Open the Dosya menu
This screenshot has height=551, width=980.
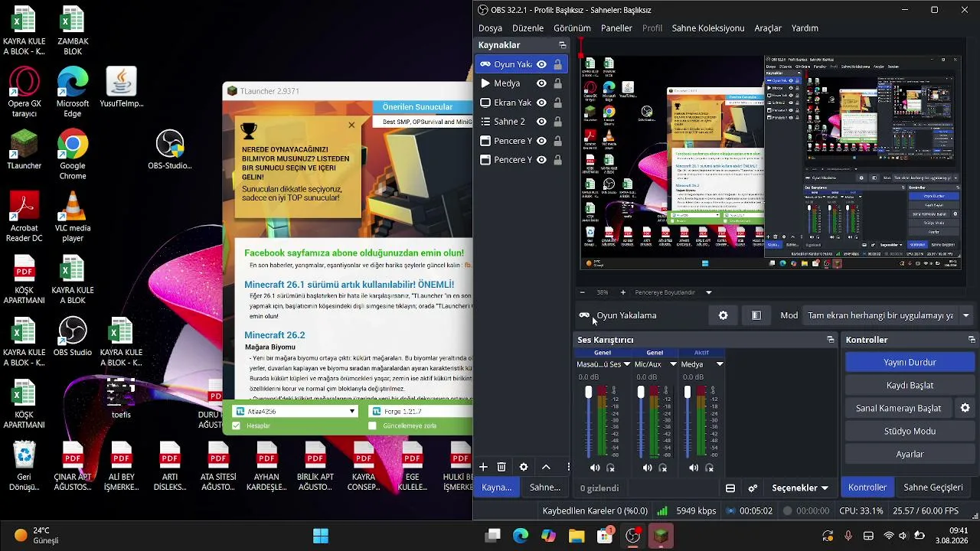point(491,28)
